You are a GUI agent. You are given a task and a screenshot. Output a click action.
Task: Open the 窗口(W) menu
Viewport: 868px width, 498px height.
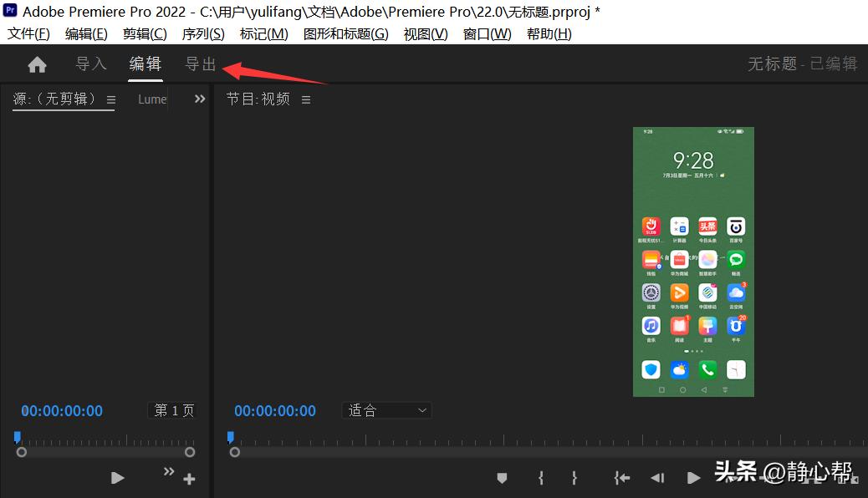coord(488,34)
